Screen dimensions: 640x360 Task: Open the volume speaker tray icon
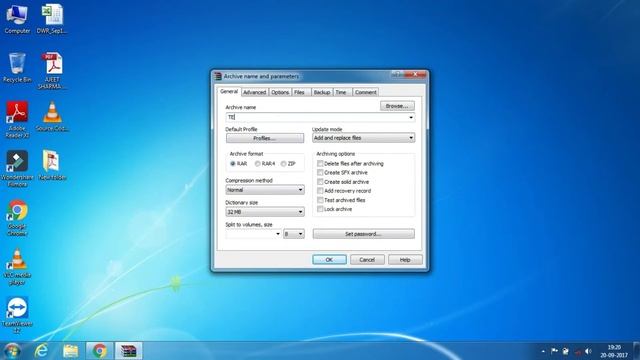tap(588, 351)
